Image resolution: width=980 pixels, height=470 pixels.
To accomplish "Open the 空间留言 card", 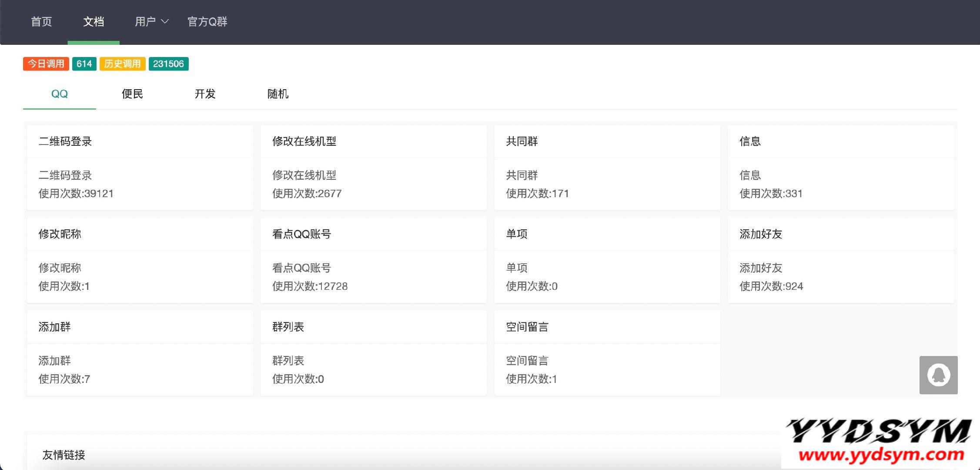I will (x=527, y=327).
